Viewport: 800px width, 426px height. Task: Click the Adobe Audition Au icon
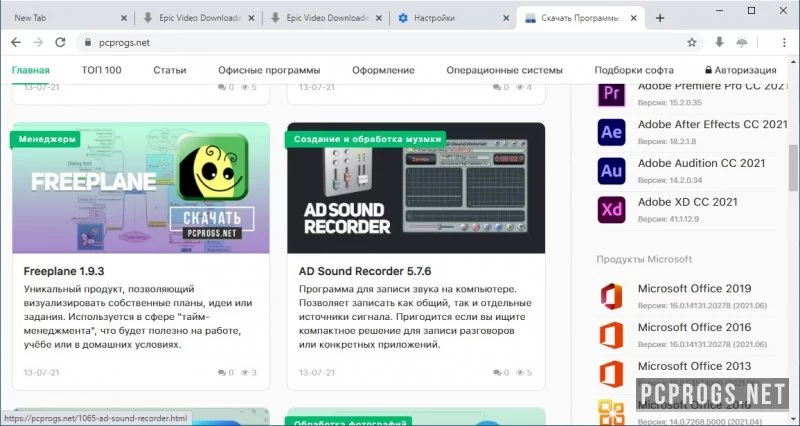[611, 171]
